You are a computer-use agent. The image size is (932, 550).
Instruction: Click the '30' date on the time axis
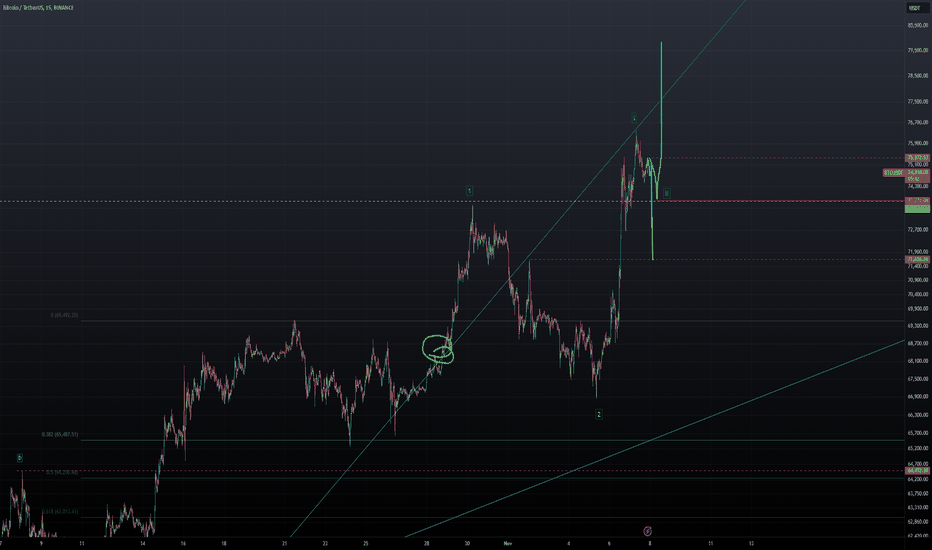tap(468, 543)
